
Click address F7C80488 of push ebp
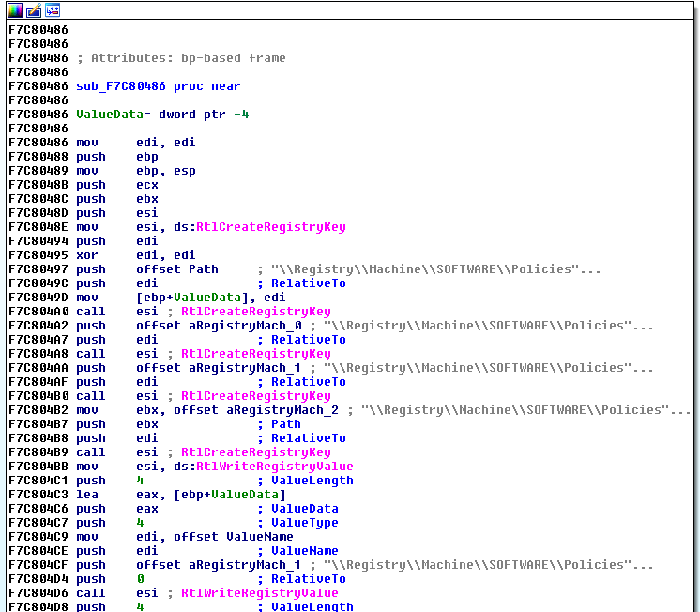38,157
